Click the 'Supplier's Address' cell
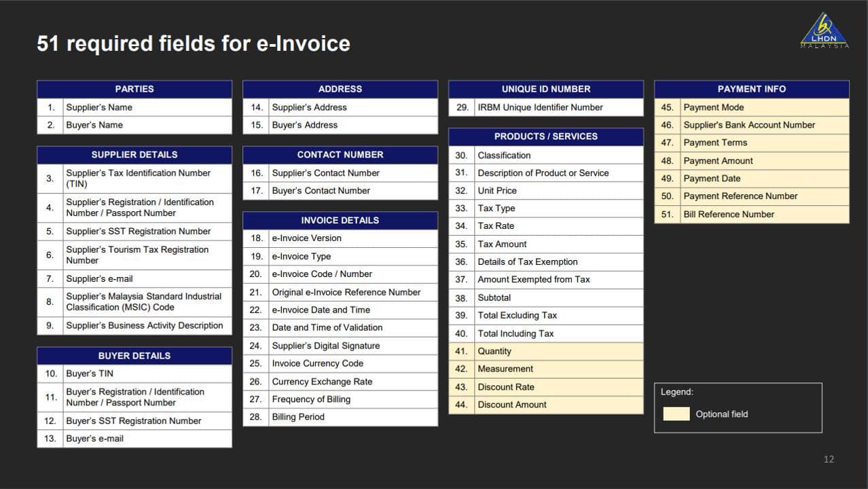Screen dimensions: 868x489 click(x=353, y=107)
